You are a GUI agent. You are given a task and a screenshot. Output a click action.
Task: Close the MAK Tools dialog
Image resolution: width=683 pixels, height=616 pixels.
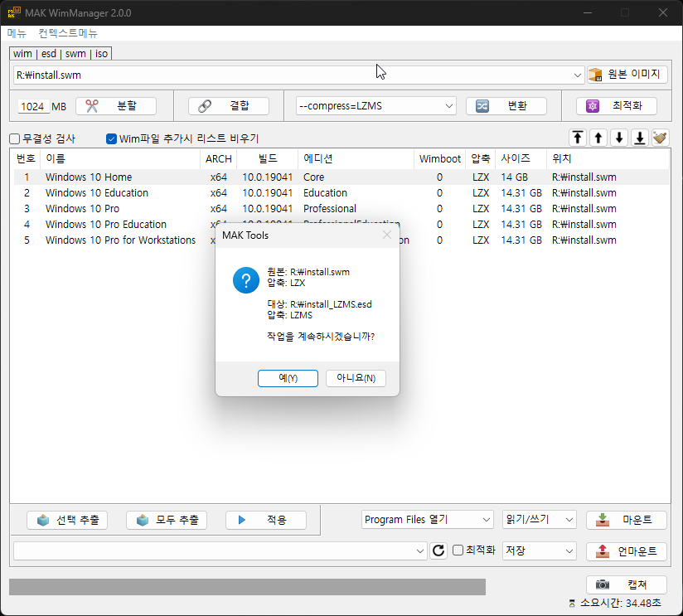tap(387, 235)
